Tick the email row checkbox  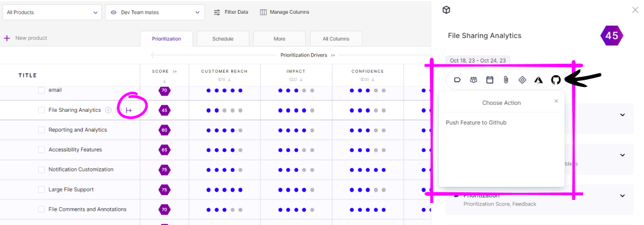click(x=42, y=90)
